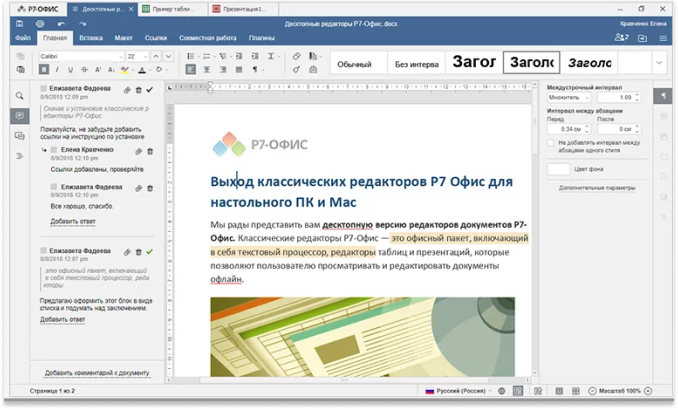Viewport: 678px width, 410px height.
Task: Decrease paragraph indent
Action: 239,56
